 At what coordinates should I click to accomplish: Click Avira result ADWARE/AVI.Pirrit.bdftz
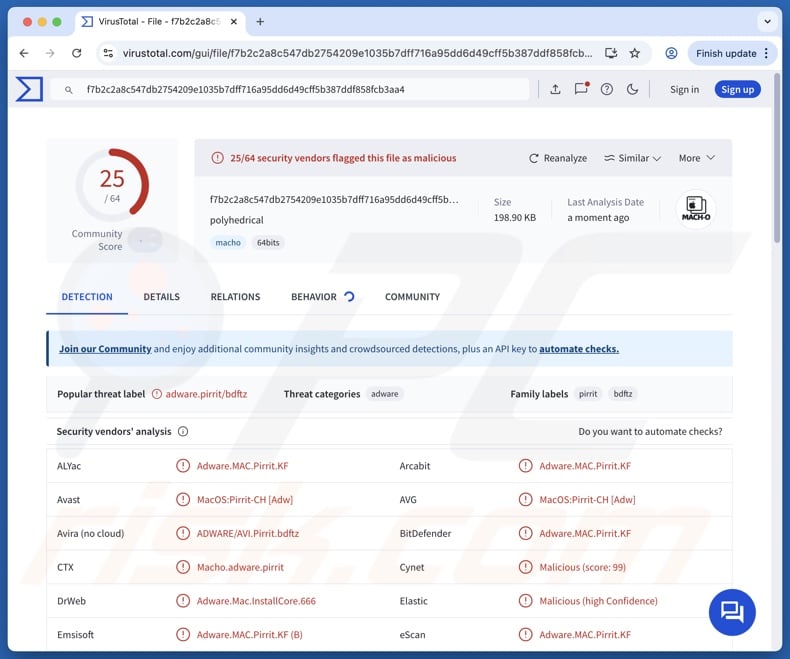[248, 533]
